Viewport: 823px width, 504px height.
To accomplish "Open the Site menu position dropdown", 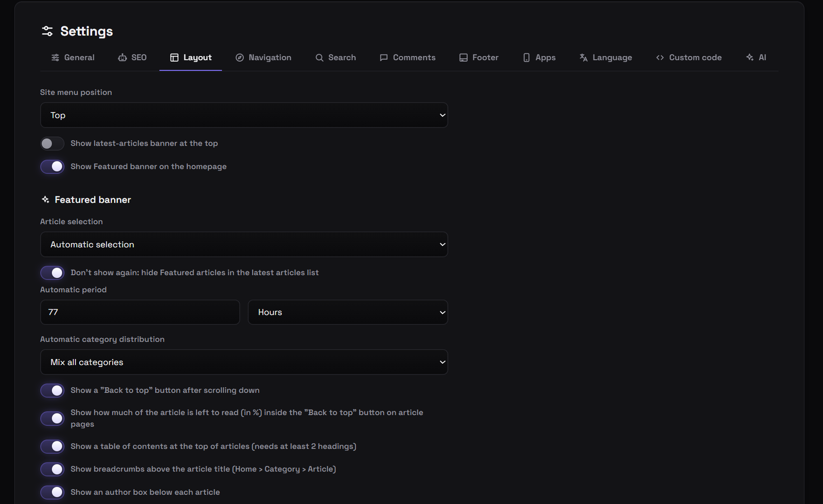I will pyautogui.click(x=244, y=115).
